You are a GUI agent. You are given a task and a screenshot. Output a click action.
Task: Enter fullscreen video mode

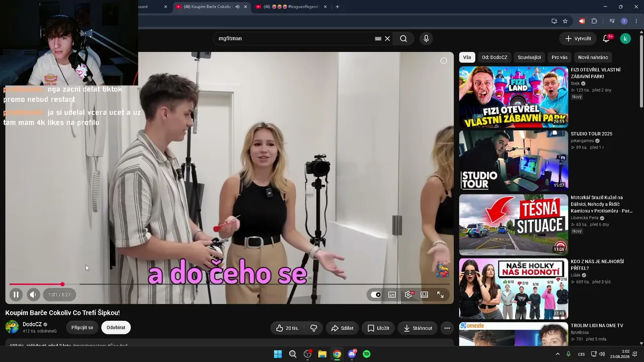[440, 295]
